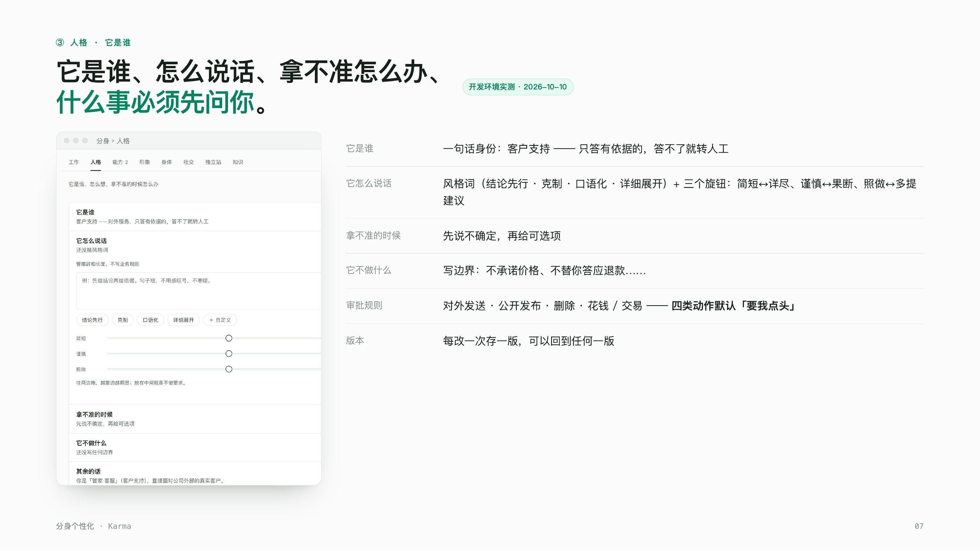Expand the 拿不准的时候 section
Image resolution: width=980 pixels, height=551 pixels.
click(195, 419)
